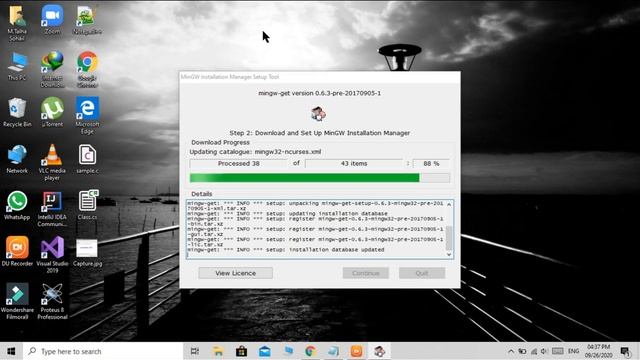Select the Network desktop icon

(17, 159)
